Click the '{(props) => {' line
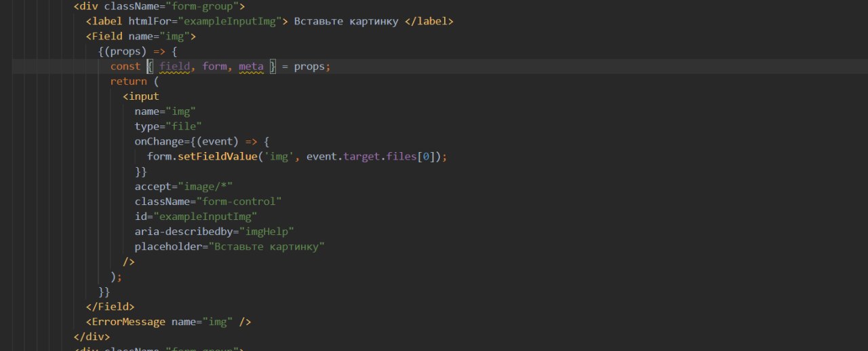 (x=138, y=52)
